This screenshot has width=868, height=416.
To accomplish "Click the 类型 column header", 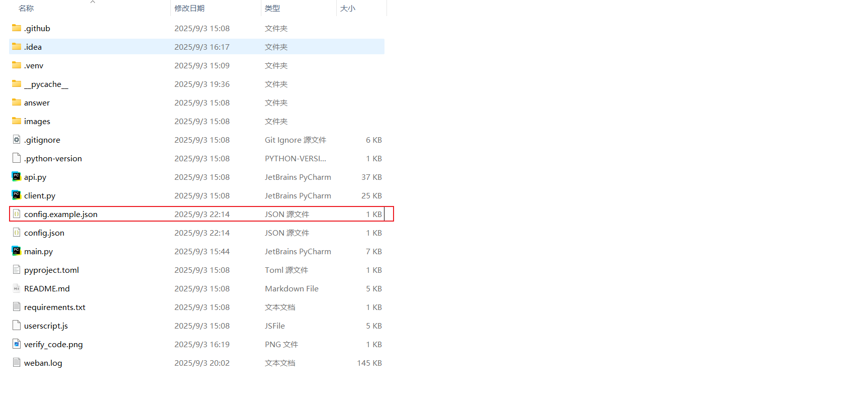I will click(x=272, y=8).
